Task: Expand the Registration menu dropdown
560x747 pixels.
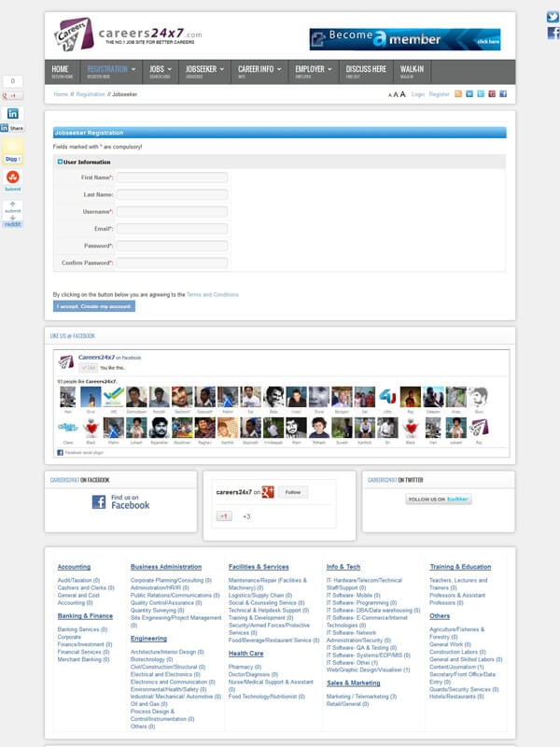Action: 111,71
